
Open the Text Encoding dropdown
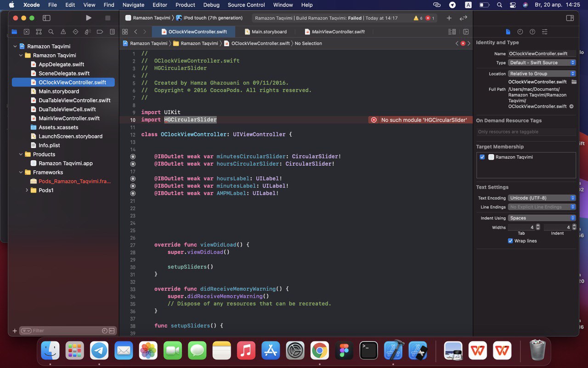point(542,198)
